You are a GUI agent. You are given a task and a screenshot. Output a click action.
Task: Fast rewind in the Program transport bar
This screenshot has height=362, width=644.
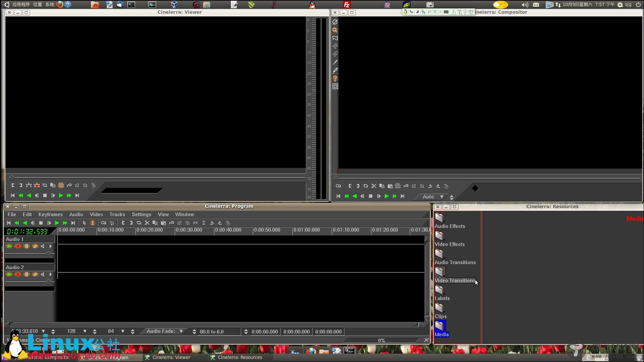(16, 223)
